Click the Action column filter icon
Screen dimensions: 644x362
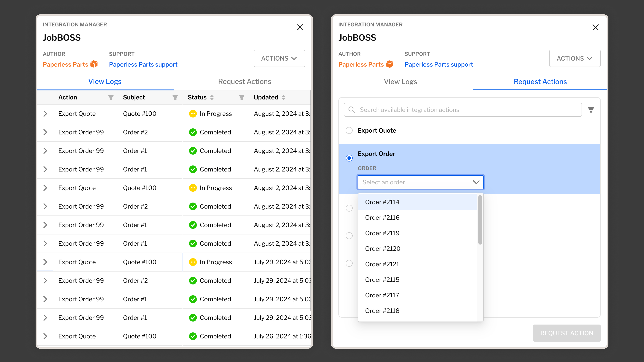coord(111,97)
